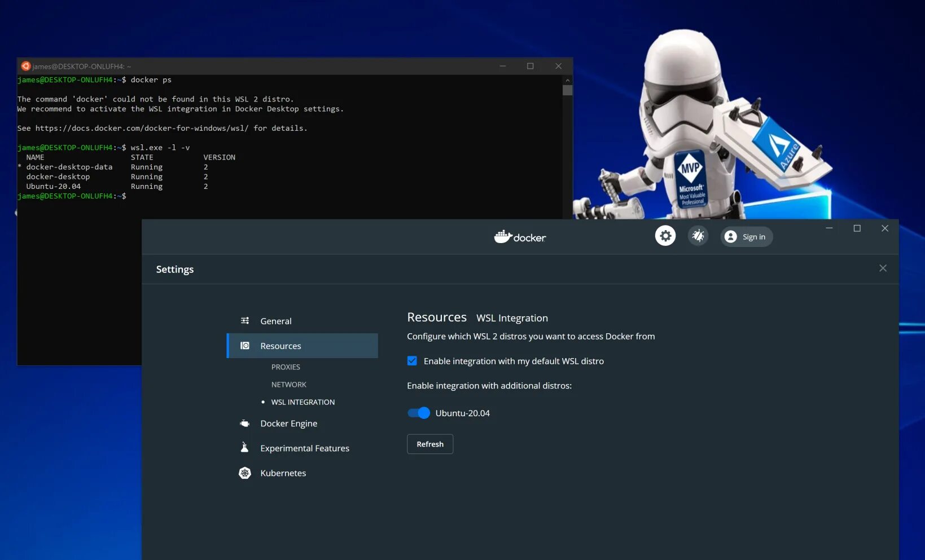Screen dimensions: 925x560
Task: Click the Refresh button
Action: click(x=430, y=444)
